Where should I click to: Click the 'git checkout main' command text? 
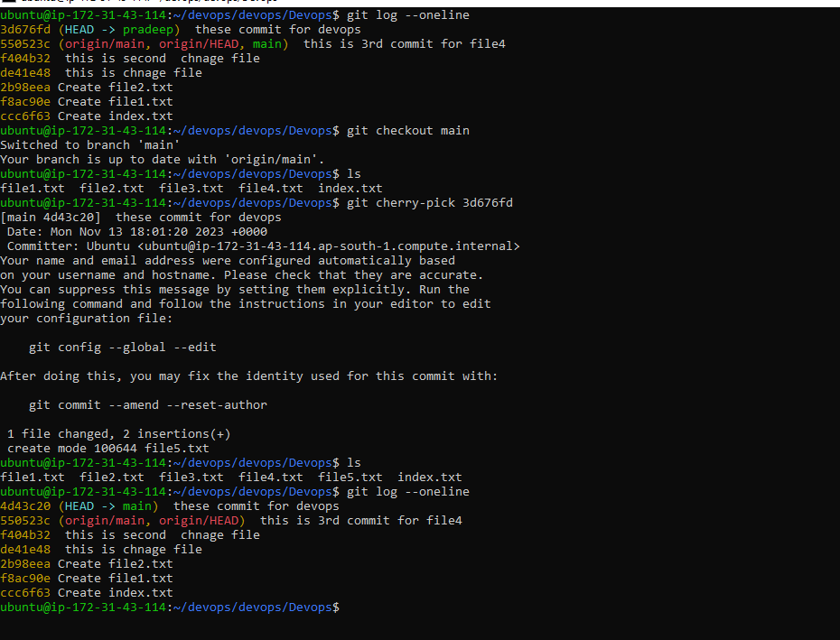click(x=407, y=131)
